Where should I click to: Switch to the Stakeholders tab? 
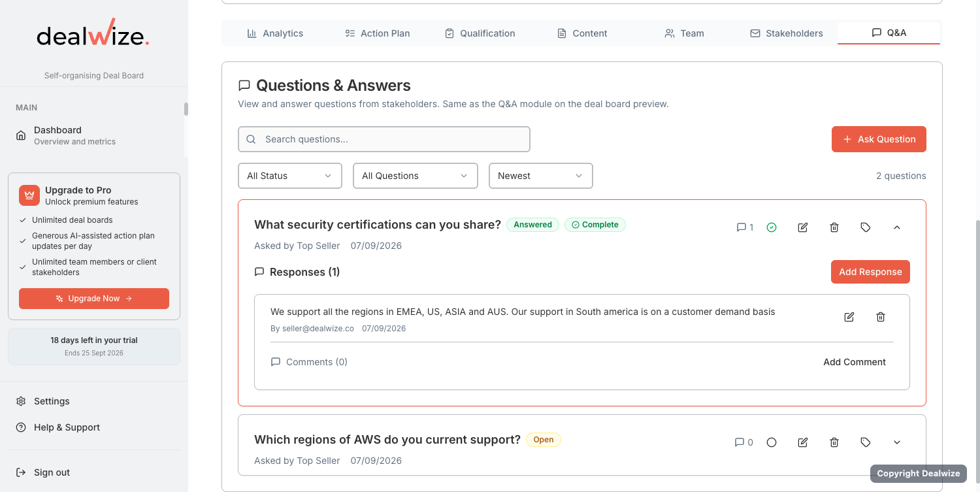(x=787, y=33)
